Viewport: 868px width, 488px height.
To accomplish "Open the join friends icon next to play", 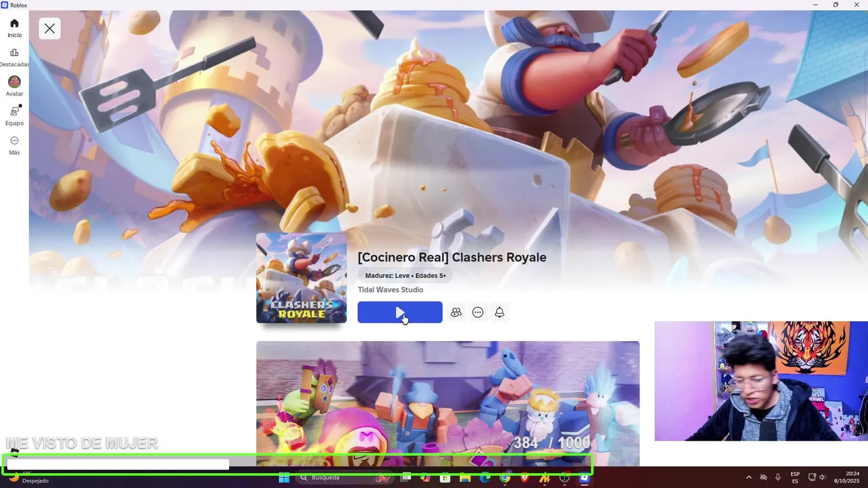I will click(x=456, y=312).
